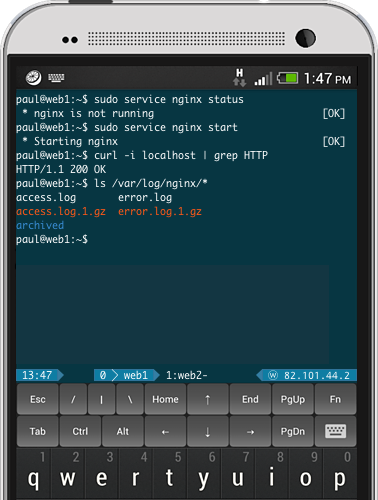Tap the Fn key

pos(335,399)
